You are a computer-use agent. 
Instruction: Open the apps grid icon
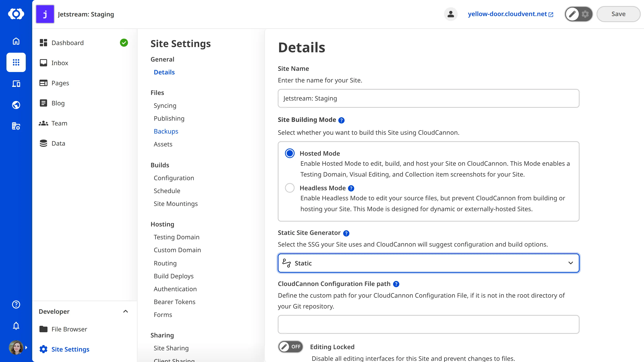tap(16, 63)
